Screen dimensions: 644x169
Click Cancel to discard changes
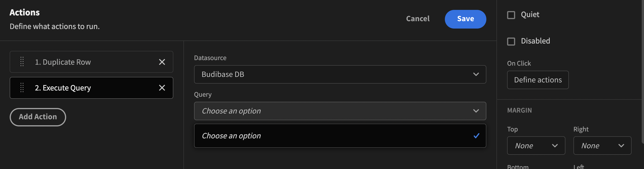coord(418,19)
